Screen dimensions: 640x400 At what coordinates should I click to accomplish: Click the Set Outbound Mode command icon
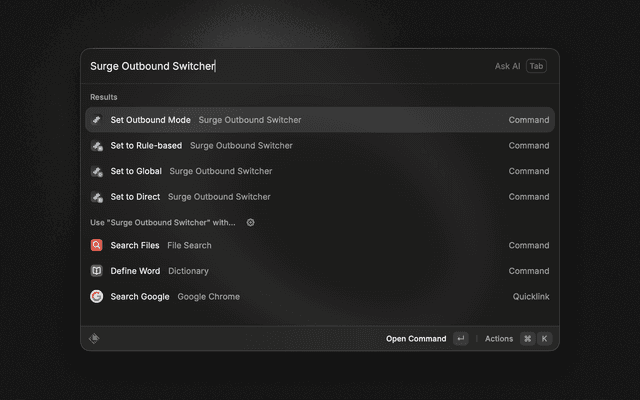click(97, 120)
